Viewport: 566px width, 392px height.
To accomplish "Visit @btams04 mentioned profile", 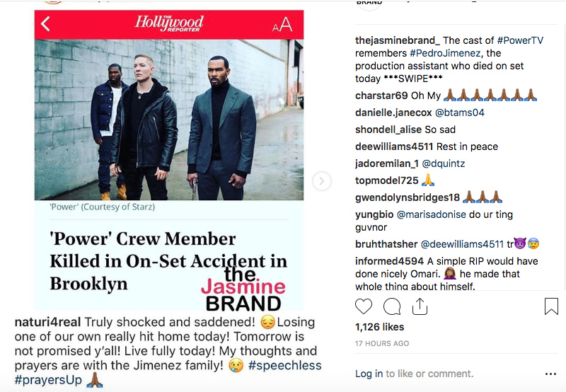I will [459, 113].
